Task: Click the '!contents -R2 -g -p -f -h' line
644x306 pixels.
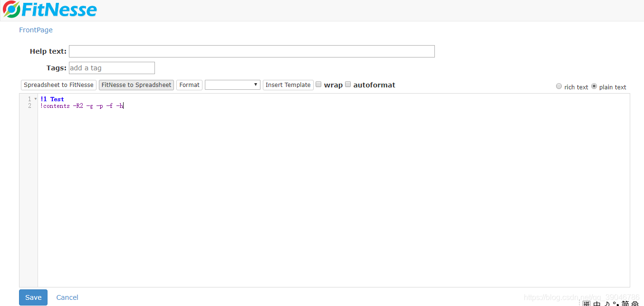Action: pyautogui.click(x=82, y=106)
